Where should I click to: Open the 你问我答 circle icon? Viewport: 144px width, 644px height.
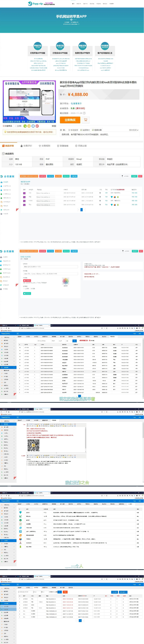pyautogui.click(x=105, y=46)
